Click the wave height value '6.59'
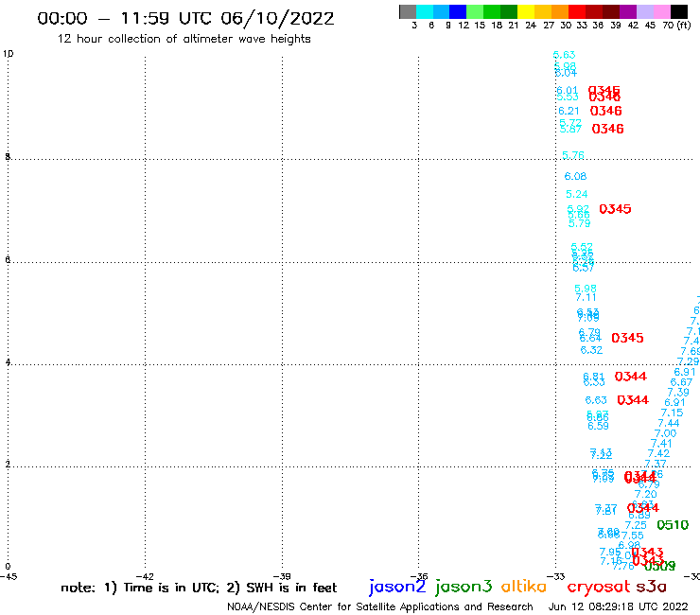Image resolution: width=700 pixels, height=615 pixels. coord(598,426)
